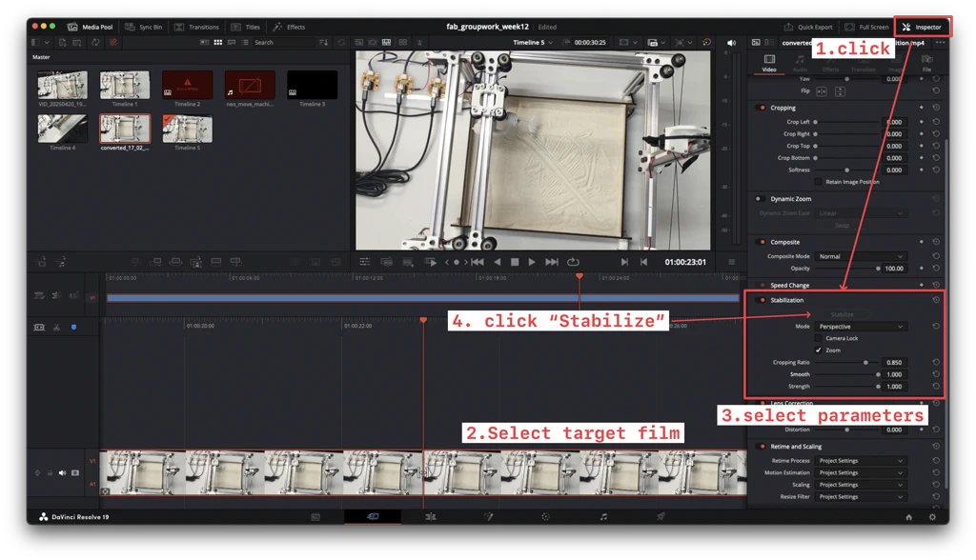This screenshot has height=560, width=976.
Task: Reset the Opacity value
Action: click(936, 269)
